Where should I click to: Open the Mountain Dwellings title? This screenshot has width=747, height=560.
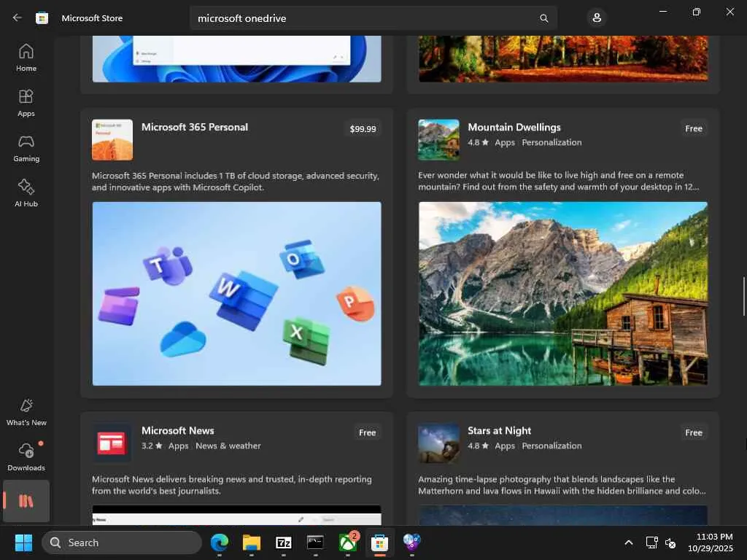tap(514, 127)
